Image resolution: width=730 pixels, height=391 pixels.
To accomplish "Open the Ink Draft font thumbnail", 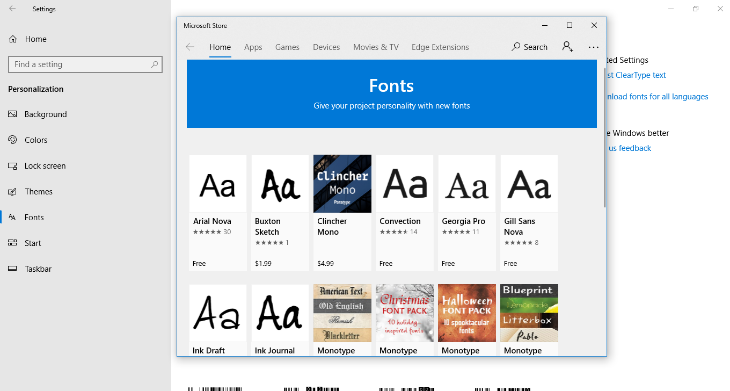I will pos(218,313).
